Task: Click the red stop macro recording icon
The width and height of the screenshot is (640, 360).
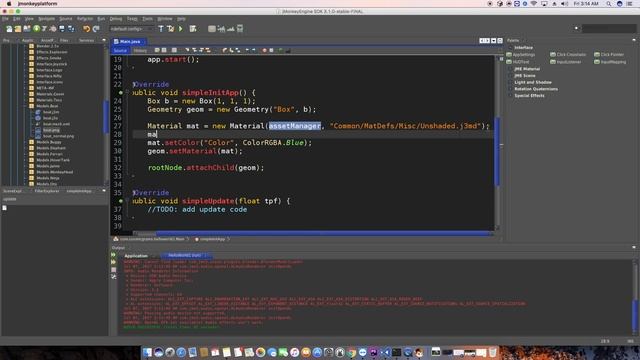Action: tap(264, 50)
